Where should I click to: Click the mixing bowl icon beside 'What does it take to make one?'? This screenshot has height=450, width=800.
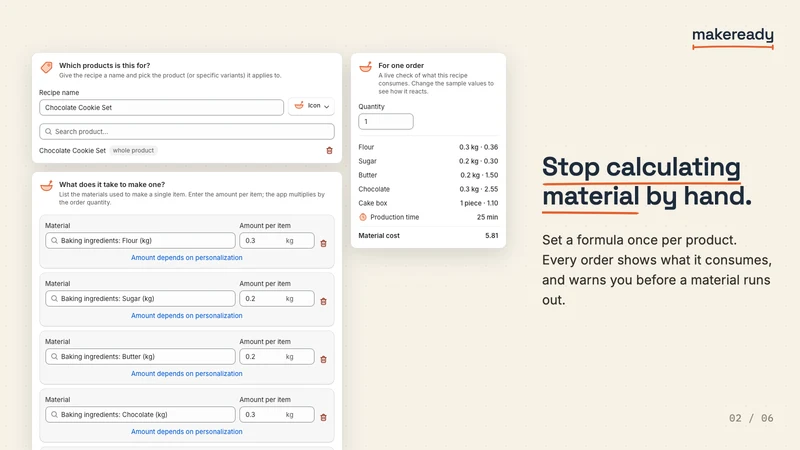pos(46,186)
